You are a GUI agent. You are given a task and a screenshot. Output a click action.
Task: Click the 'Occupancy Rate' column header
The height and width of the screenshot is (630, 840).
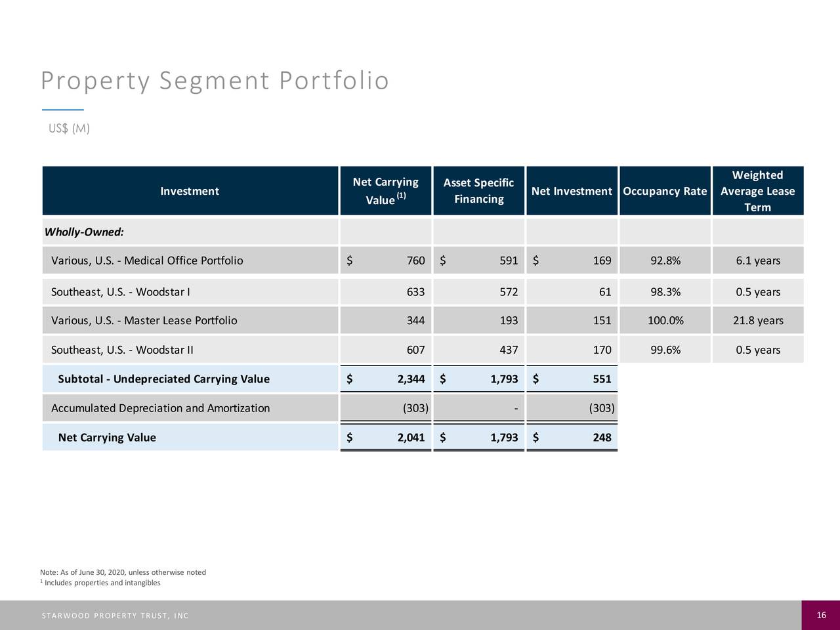point(665,191)
